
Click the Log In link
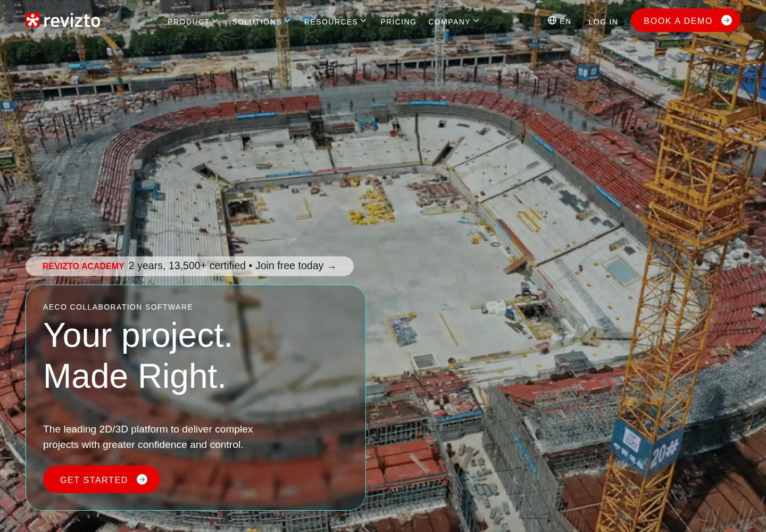[x=603, y=22]
